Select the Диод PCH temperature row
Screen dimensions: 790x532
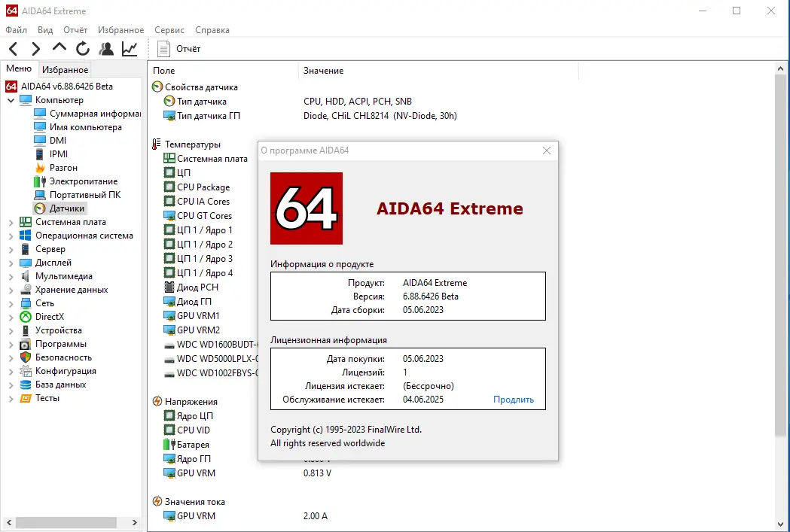point(191,287)
